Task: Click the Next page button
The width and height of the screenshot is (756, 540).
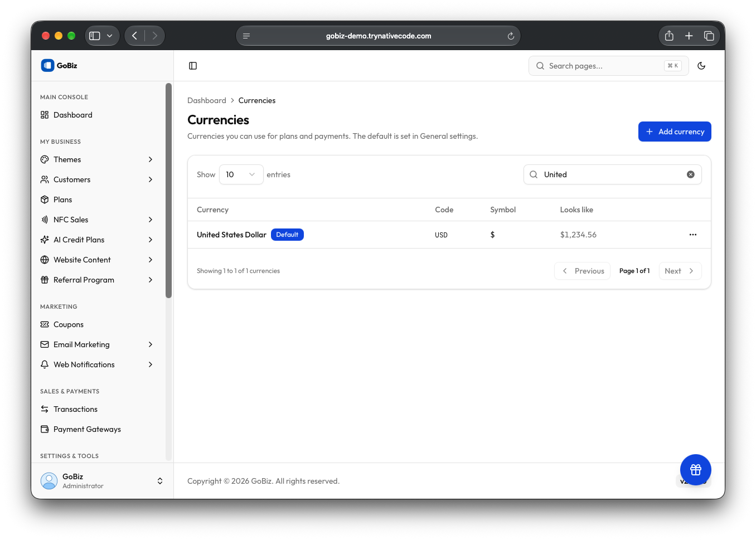Action: tap(680, 271)
